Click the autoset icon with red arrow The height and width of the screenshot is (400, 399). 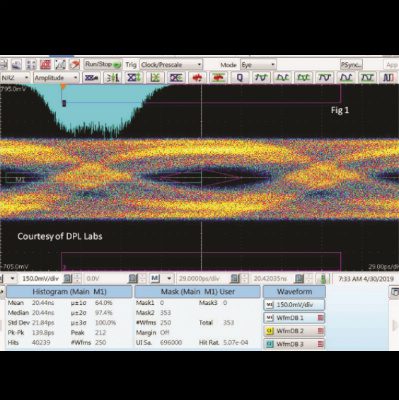click(75, 65)
